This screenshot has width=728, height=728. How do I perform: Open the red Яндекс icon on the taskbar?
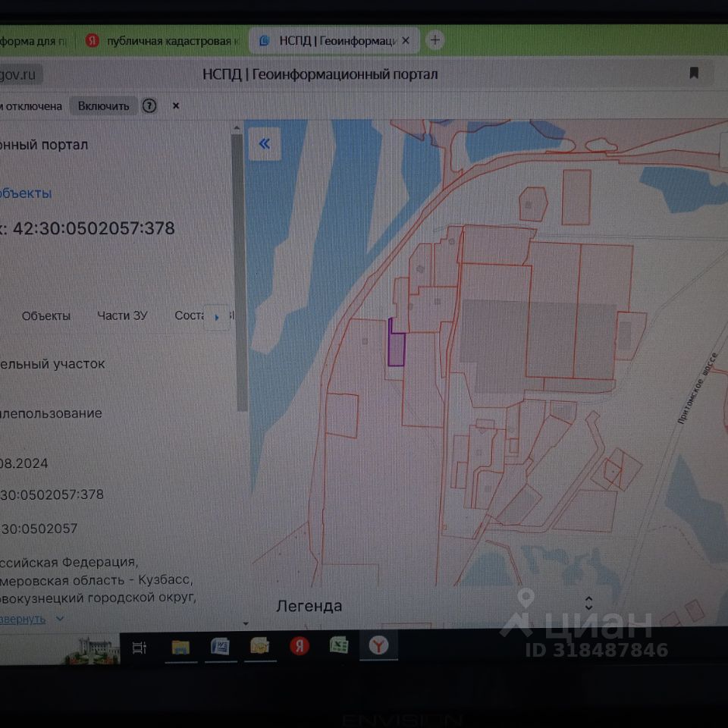tap(300, 646)
